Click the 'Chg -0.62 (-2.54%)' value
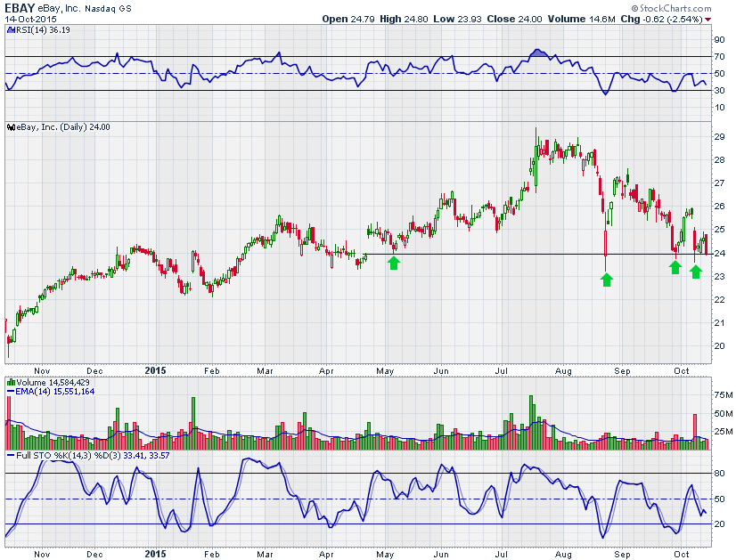 coord(661,20)
